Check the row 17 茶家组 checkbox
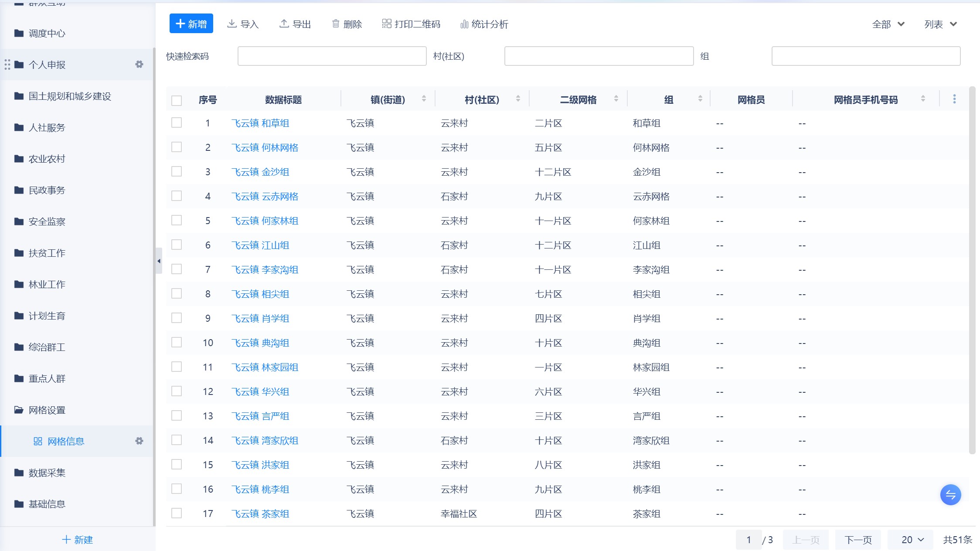The image size is (980, 551). pyautogui.click(x=177, y=514)
